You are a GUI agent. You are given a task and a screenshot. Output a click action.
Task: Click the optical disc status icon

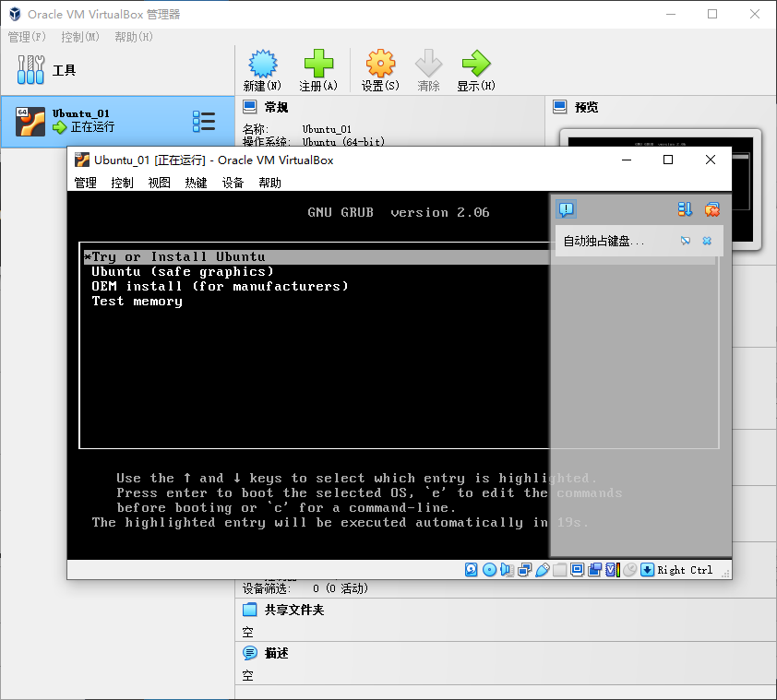pos(489,570)
